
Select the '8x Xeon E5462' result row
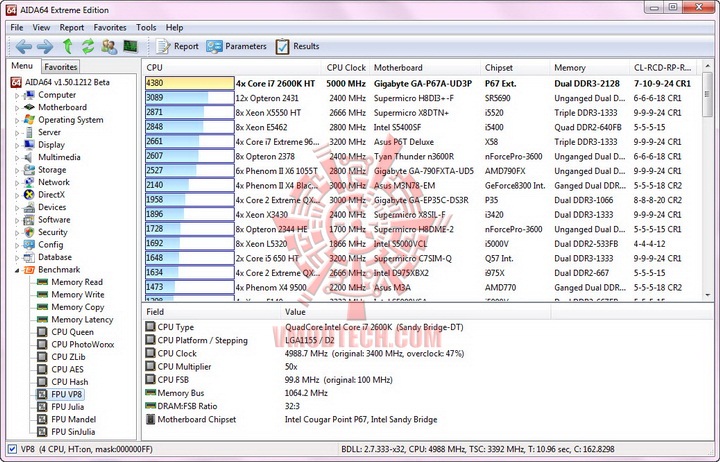point(422,127)
